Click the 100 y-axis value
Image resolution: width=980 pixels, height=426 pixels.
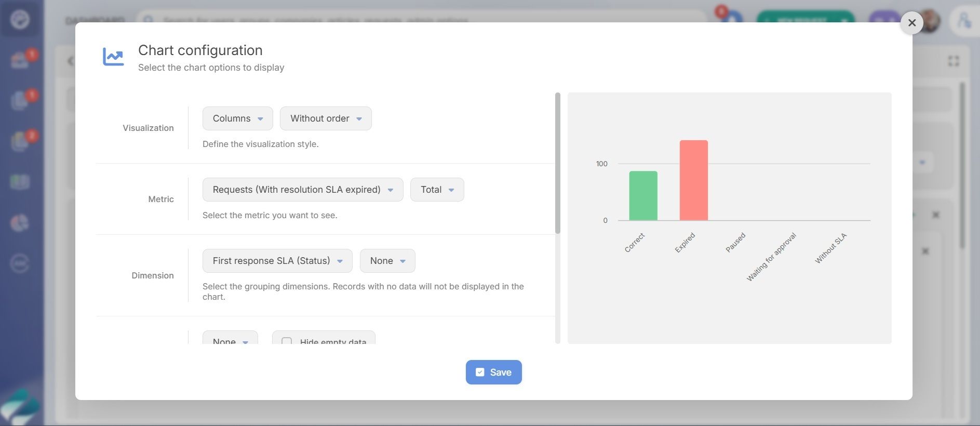click(x=601, y=164)
